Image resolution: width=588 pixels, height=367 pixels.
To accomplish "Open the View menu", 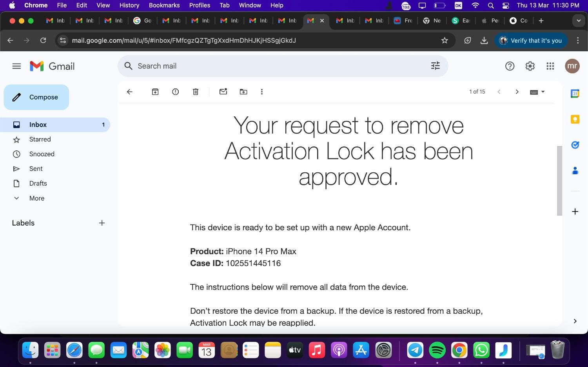I will coord(103,5).
